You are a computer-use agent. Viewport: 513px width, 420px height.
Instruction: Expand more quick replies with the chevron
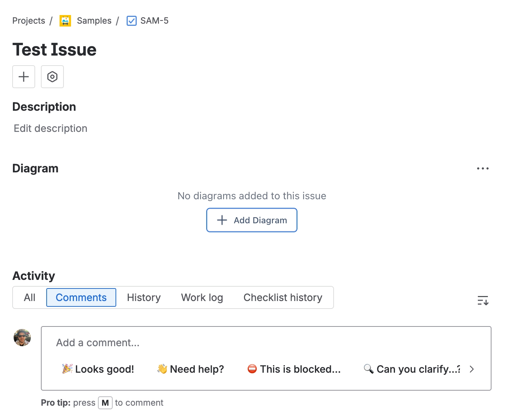pyautogui.click(x=471, y=369)
